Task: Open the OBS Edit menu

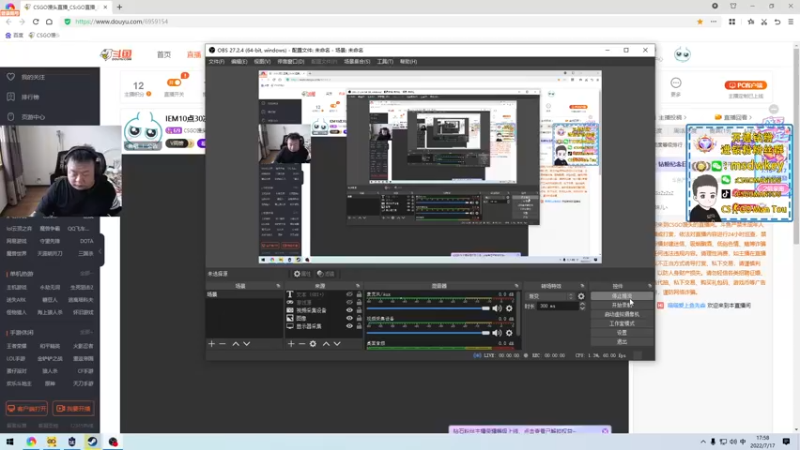Action: pos(239,61)
